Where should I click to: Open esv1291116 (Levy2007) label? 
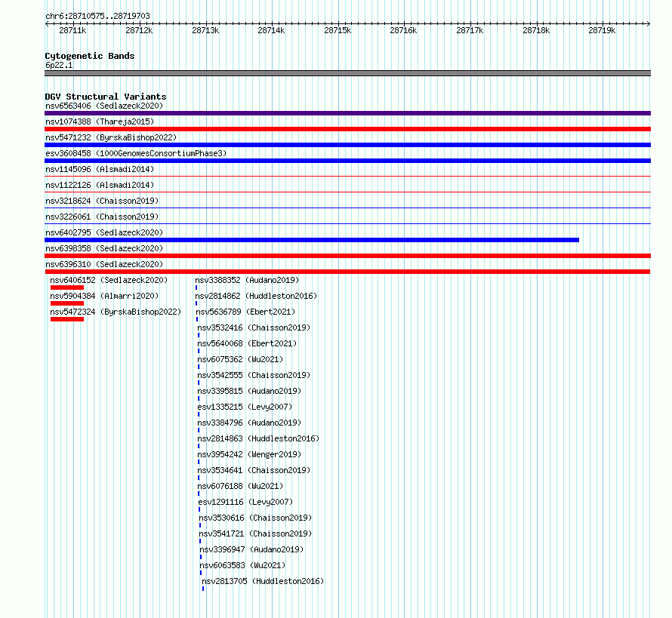pos(245,502)
